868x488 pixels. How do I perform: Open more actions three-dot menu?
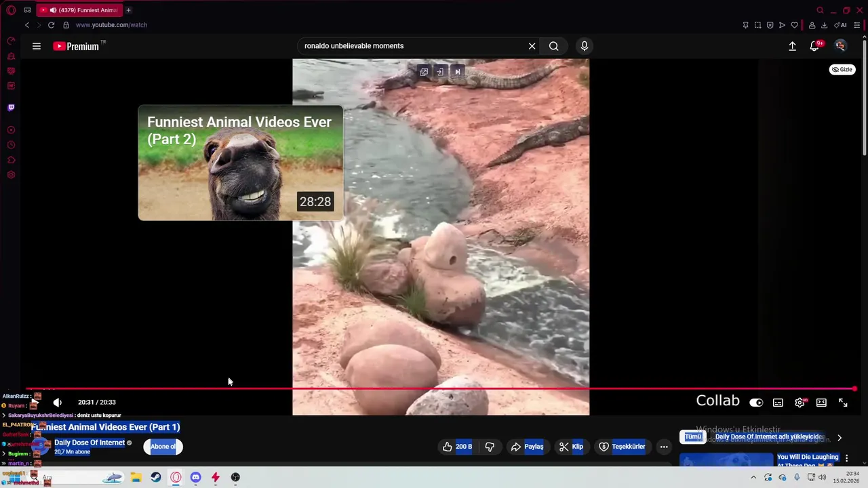coord(664,447)
